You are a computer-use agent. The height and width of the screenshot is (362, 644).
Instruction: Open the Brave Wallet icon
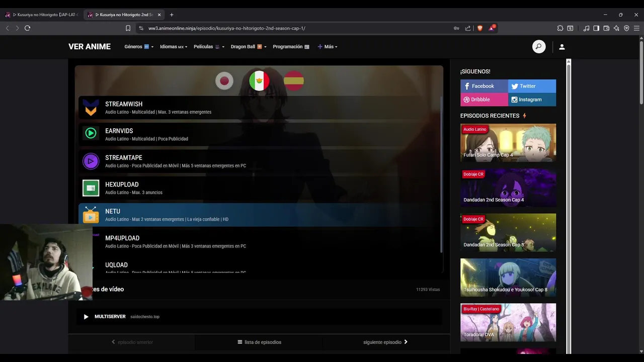point(606,28)
